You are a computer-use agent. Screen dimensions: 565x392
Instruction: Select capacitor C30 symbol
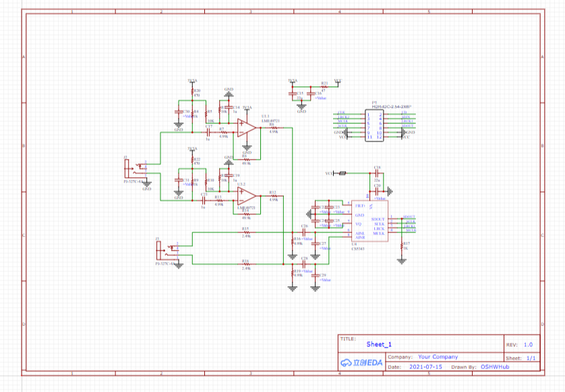(179, 112)
